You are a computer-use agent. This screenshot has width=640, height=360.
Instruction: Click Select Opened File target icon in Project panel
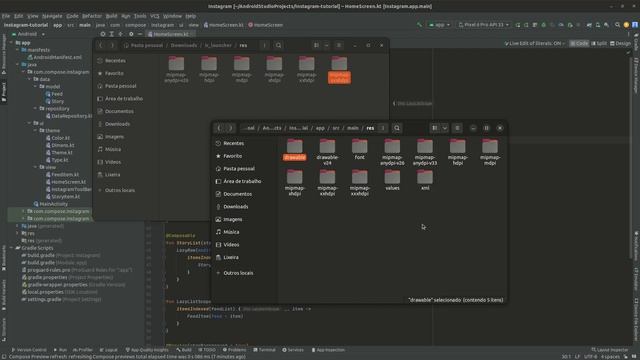point(103,34)
